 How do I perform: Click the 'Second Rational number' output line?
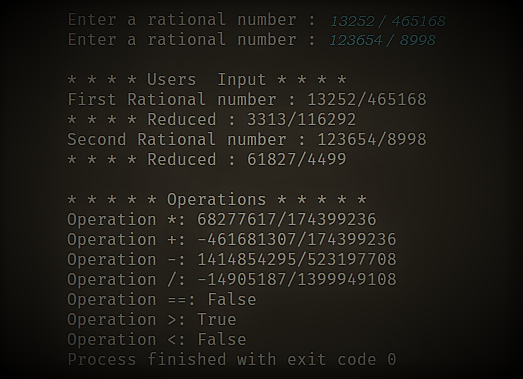pyautogui.click(x=247, y=139)
